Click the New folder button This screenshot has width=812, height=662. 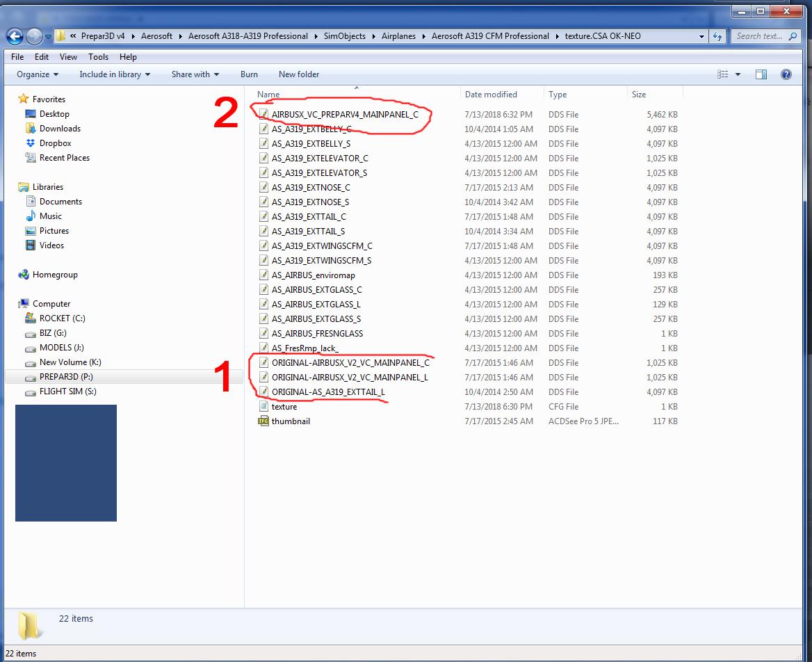[x=299, y=74]
